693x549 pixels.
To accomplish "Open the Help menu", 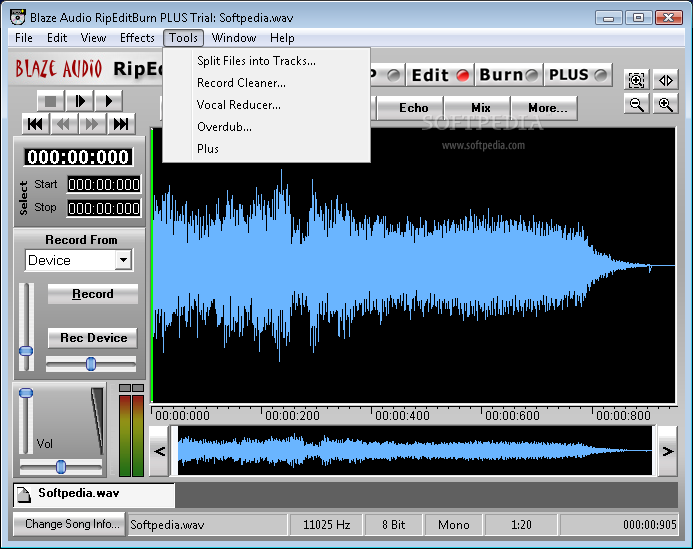I will (282, 38).
